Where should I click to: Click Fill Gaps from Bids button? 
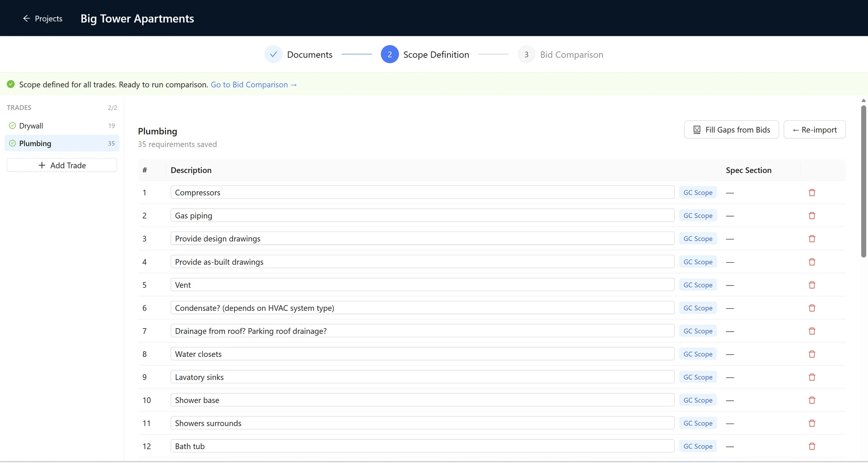pyautogui.click(x=731, y=129)
